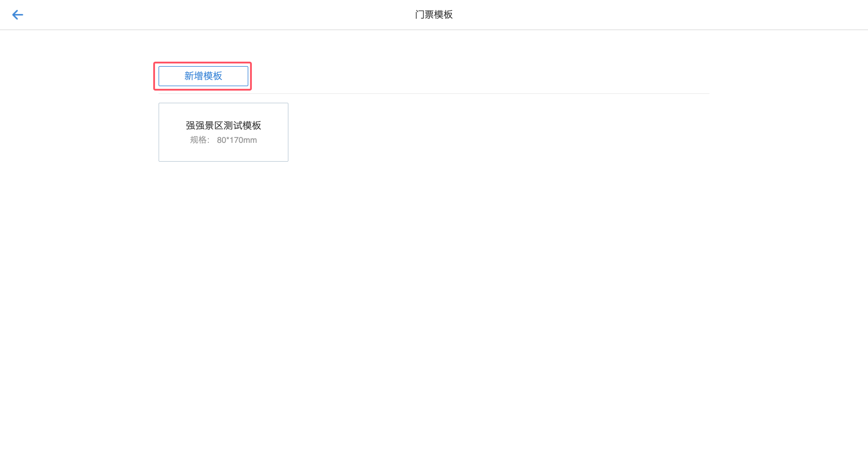Image resolution: width=868 pixels, height=471 pixels.
Task: Click the header bar right of 门票模板
Action: [x=640, y=14]
